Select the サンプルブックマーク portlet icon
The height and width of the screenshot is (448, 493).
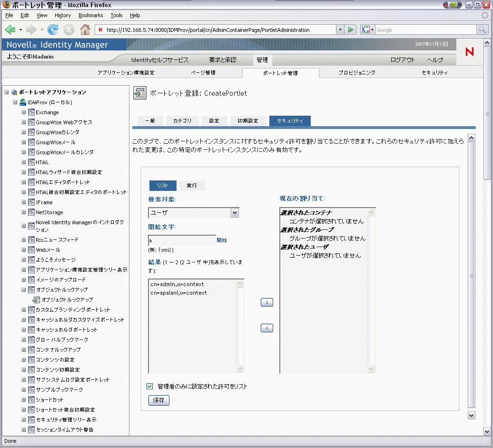[x=31, y=389]
